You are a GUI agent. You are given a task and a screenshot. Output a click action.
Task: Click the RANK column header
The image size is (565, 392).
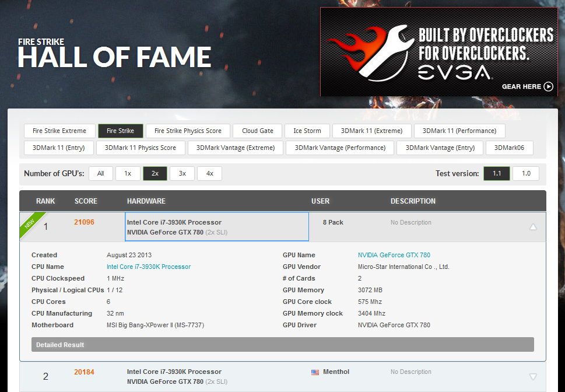[45, 201]
